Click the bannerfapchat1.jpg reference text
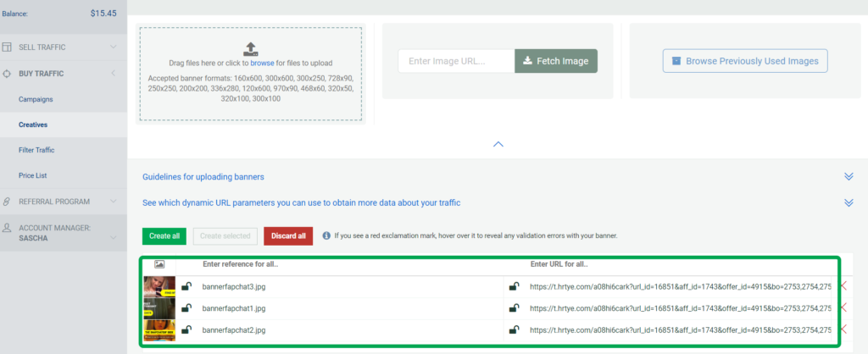The height and width of the screenshot is (354, 868). click(234, 308)
